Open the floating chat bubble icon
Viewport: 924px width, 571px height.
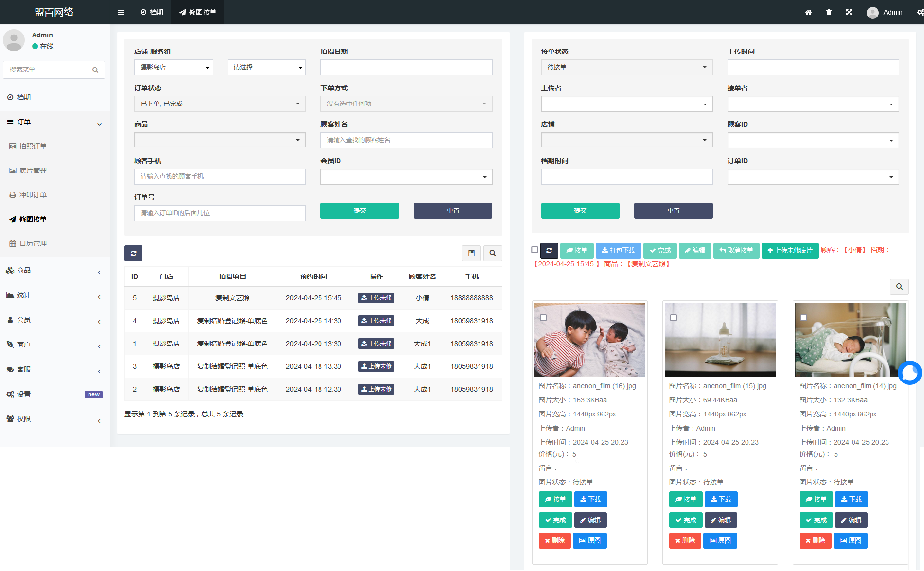point(909,373)
